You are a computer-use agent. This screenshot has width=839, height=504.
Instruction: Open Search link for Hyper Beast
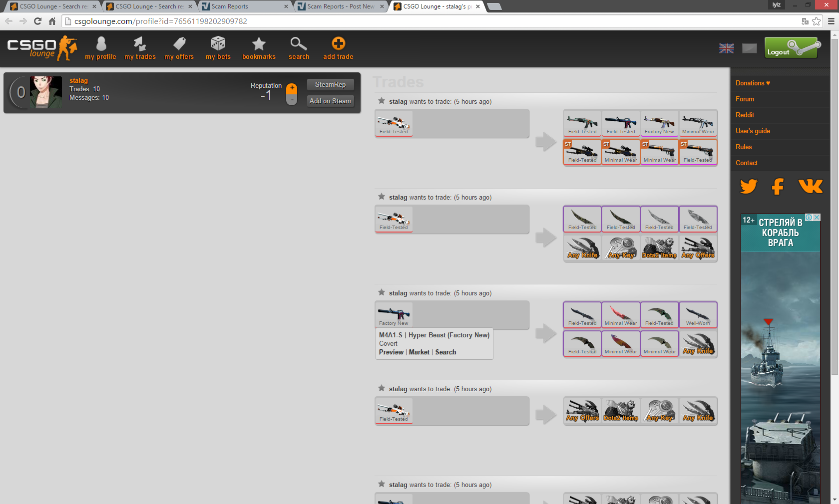[445, 352]
